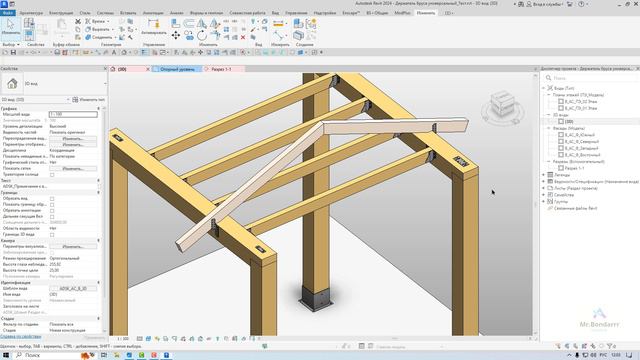The width and height of the screenshot is (640, 360).
Task: Click the Create similar icon in ribbon
Action: 298,24
